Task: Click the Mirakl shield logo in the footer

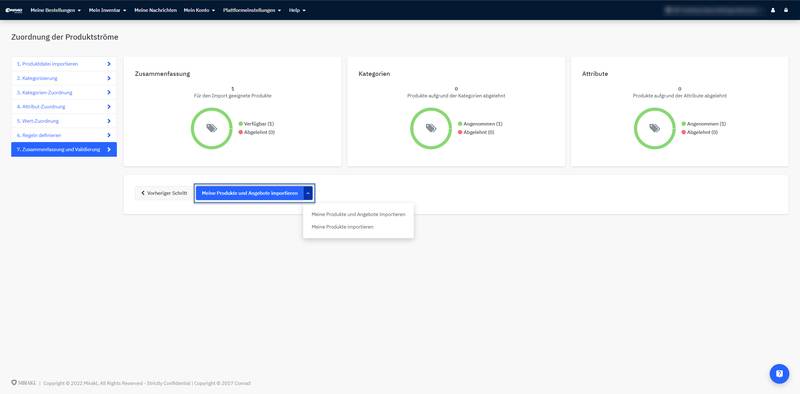Action: tap(23, 383)
